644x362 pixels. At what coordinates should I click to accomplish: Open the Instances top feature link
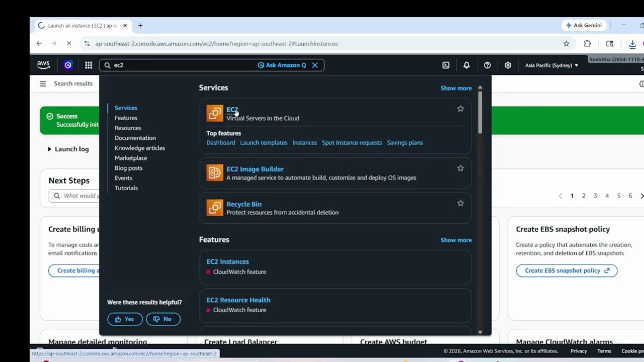305,142
